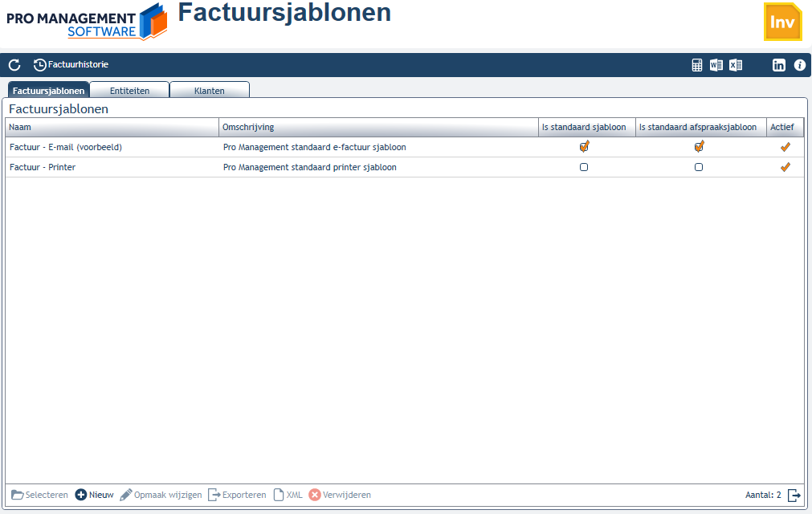
Task: Check standaard afspraaksjabloon for Factuur Printer
Action: tap(699, 167)
